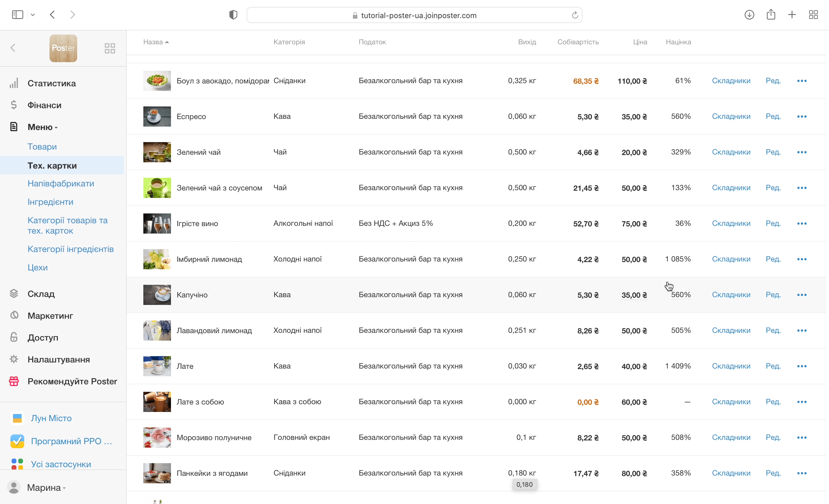Open more options for Ігристе вино row
The image size is (829, 504).
(x=802, y=224)
